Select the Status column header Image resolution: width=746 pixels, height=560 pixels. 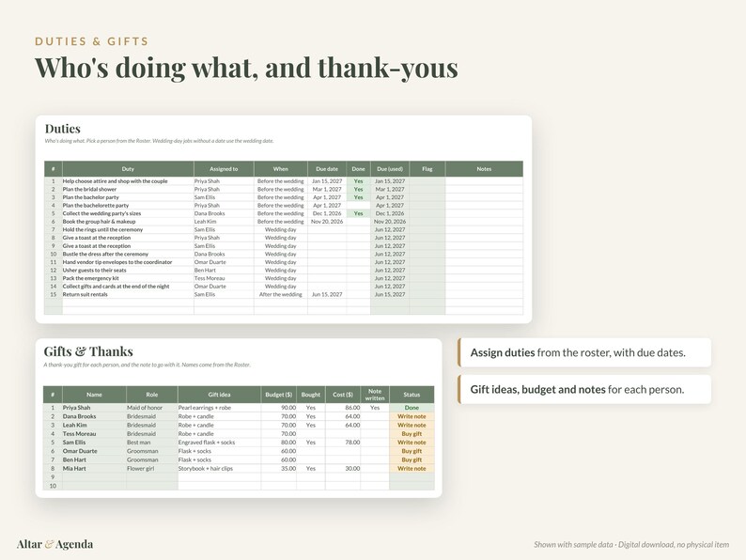click(412, 395)
